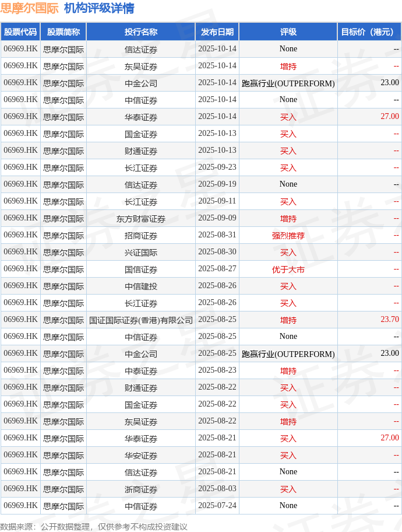Select the 中泰证券 broker cell
This screenshot has height=532, width=402.
[x=140, y=371]
